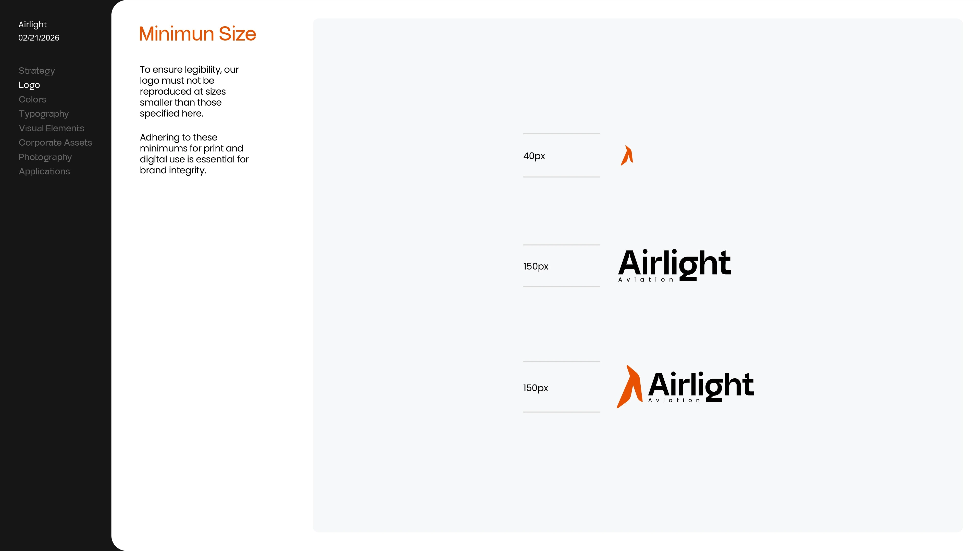Open the Strategy section

coord(37,71)
